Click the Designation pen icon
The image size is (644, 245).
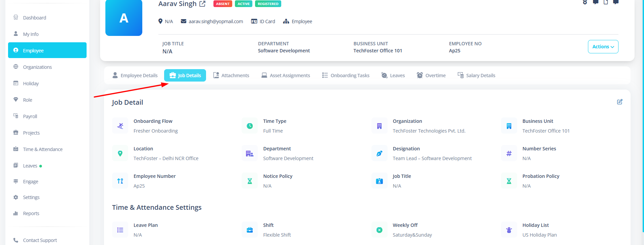(380, 153)
